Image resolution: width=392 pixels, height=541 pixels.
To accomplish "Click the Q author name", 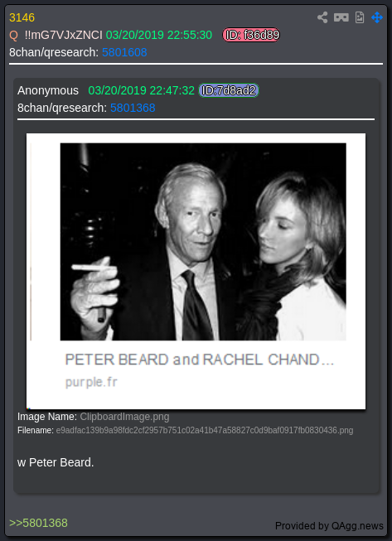I will (x=13, y=35).
